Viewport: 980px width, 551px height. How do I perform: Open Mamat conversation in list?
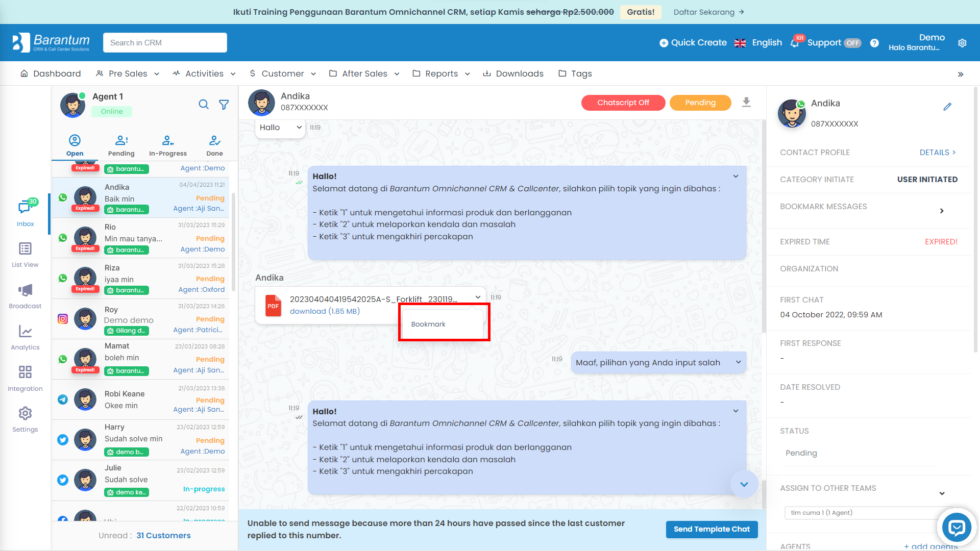140,359
